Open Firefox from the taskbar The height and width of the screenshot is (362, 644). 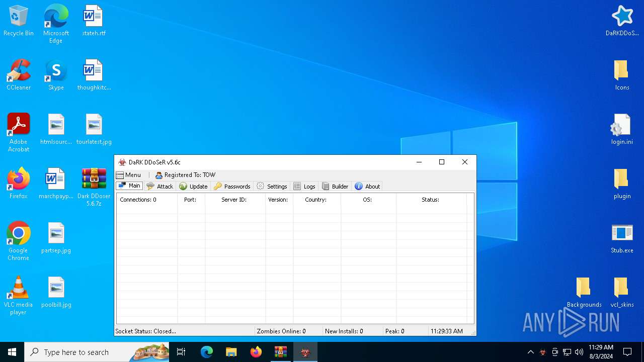tap(256, 352)
